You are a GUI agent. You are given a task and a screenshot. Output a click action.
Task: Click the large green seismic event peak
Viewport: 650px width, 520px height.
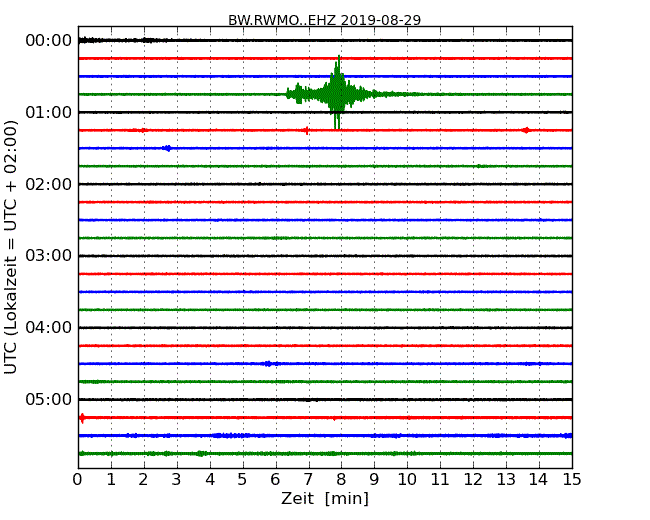pyautogui.click(x=338, y=93)
